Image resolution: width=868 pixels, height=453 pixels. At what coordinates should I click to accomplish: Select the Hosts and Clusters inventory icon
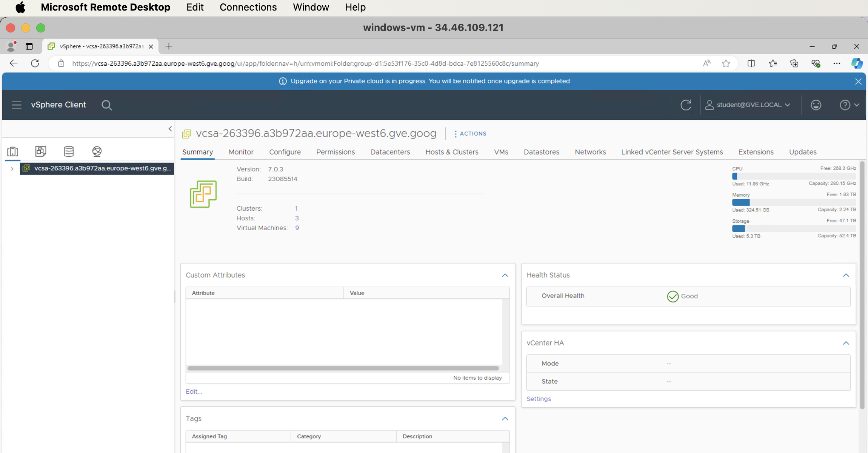(x=12, y=151)
